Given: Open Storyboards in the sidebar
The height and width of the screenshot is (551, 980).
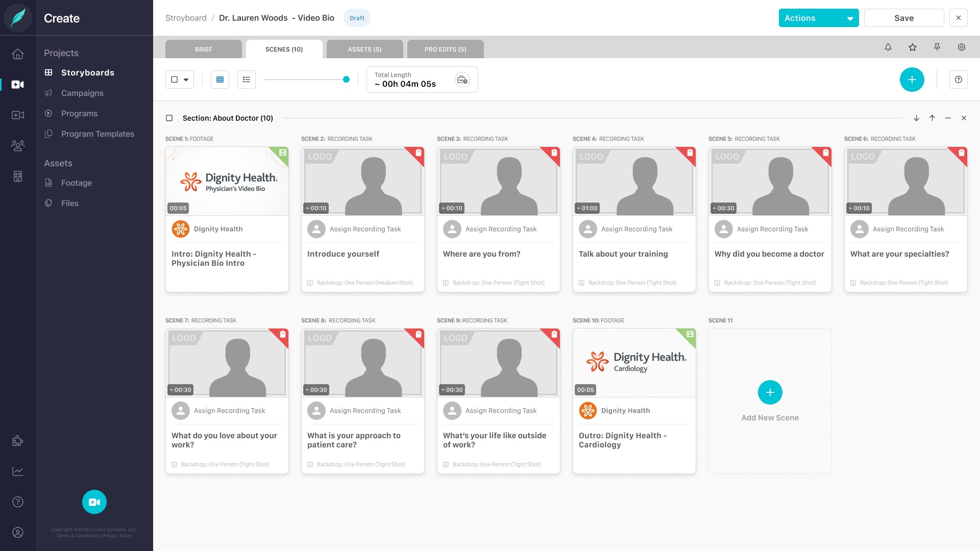Looking at the screenshot, I should click(x=88, y=72).
